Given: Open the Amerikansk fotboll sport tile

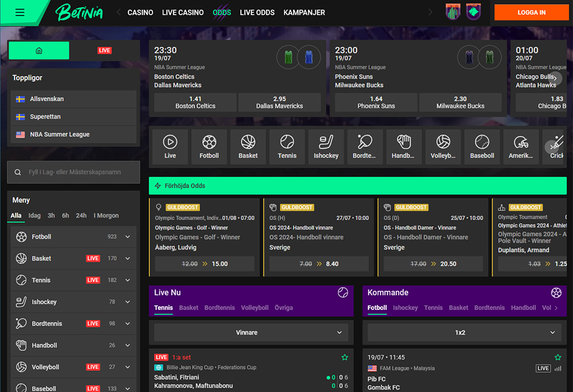Looking at the screenshot, I should pyautogui.click(x=521, y=147).
